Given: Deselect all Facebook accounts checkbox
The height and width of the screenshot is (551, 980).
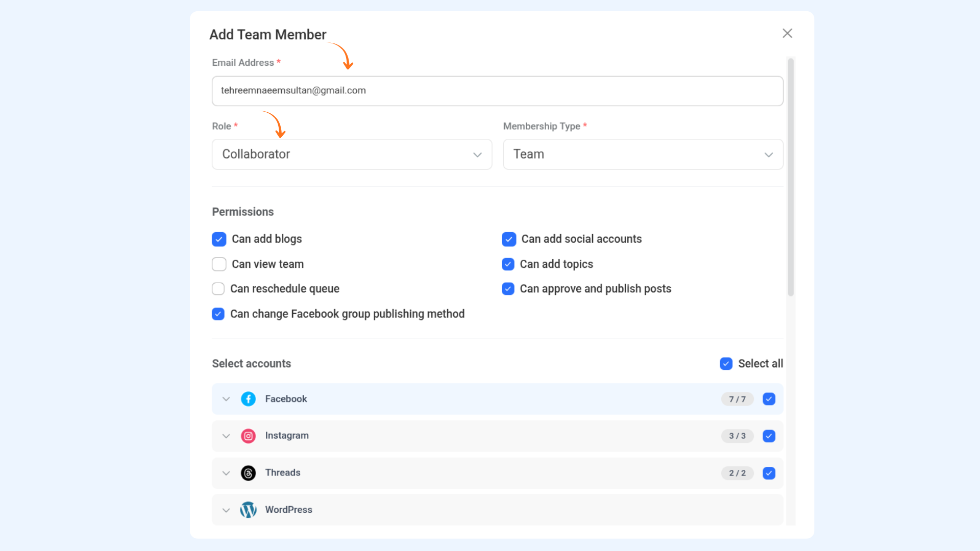Looking at the screenshot, I should pos(769,399).
